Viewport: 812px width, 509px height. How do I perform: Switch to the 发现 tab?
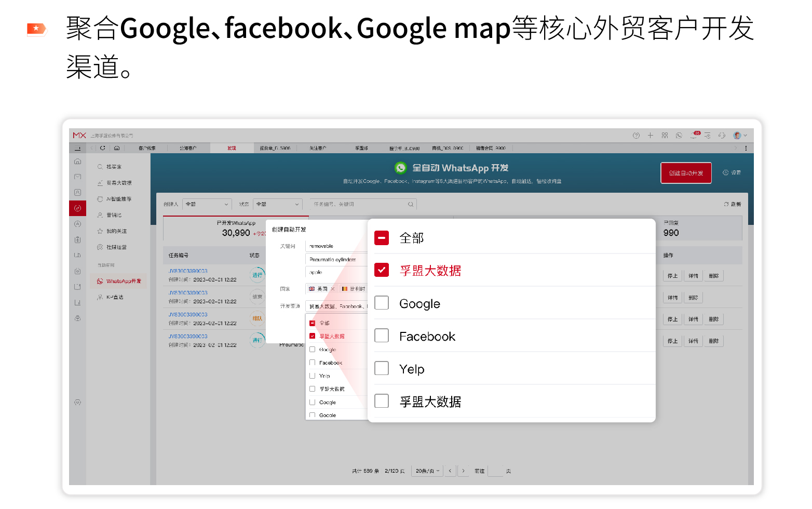point(232,148)
